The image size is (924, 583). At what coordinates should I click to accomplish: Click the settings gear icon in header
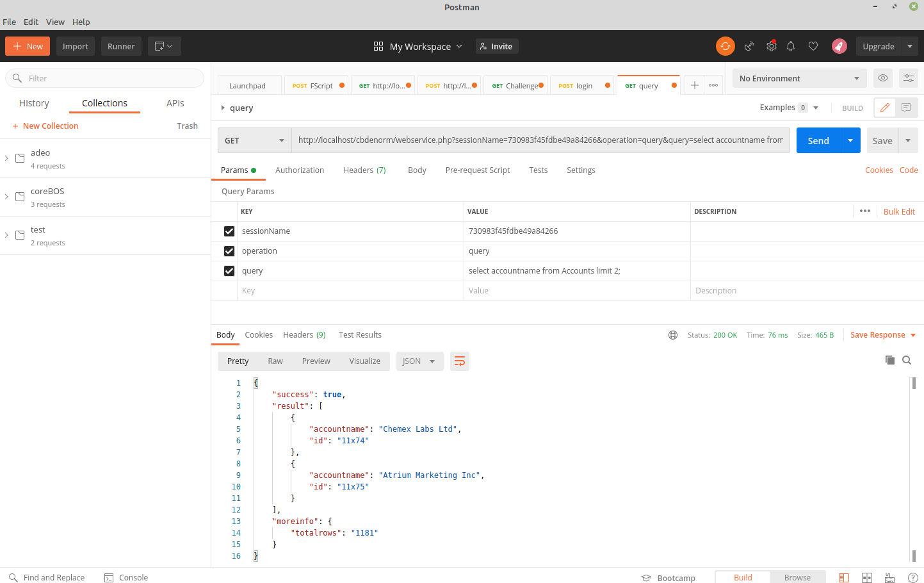[x=771, y=46]
